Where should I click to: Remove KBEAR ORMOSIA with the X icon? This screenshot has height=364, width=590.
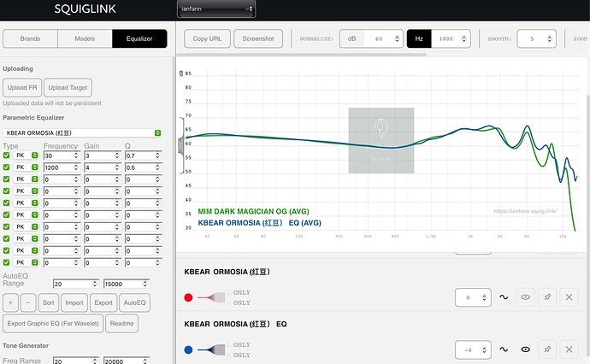[569, 297]
